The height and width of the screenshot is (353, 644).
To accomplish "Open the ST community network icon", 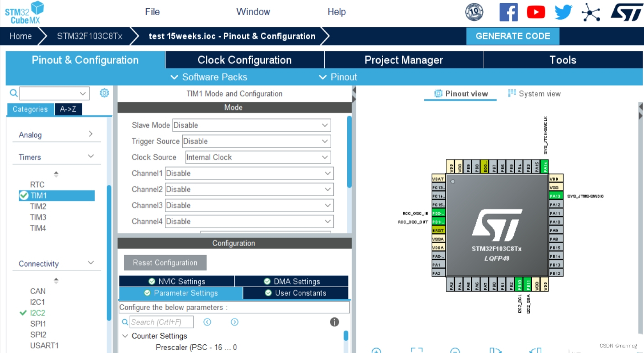I will click(x=591, y=12).
